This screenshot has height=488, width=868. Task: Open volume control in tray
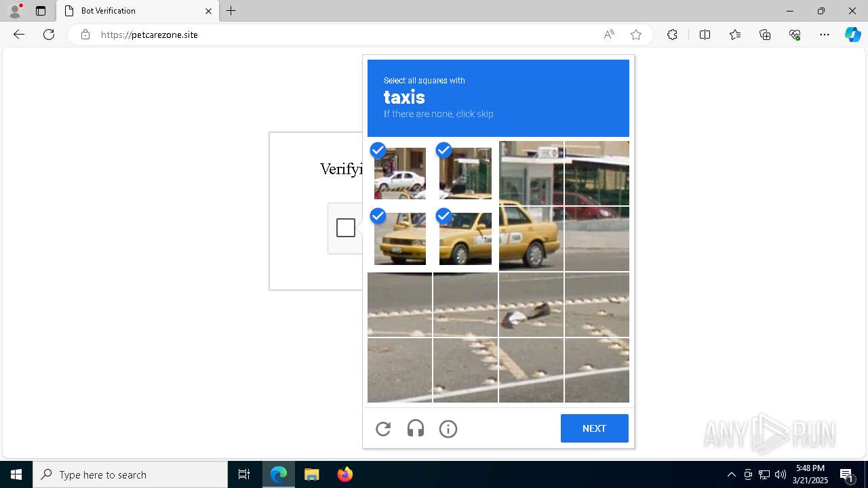[781, 474]
